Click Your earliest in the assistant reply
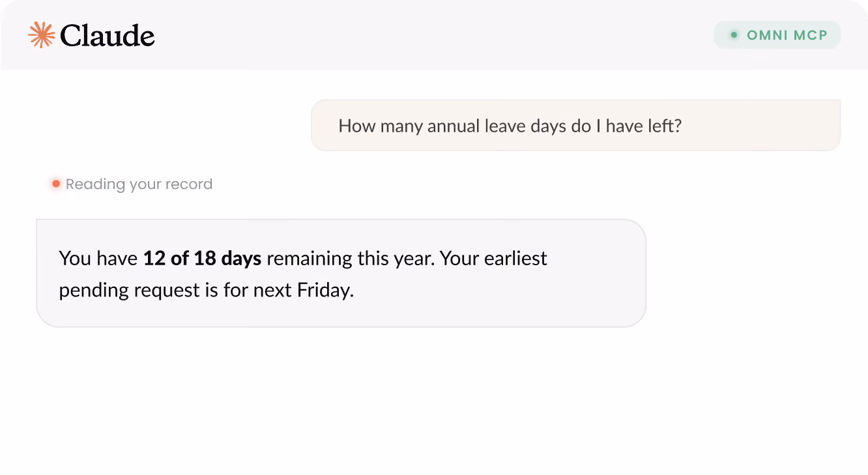 coord(493,258)
